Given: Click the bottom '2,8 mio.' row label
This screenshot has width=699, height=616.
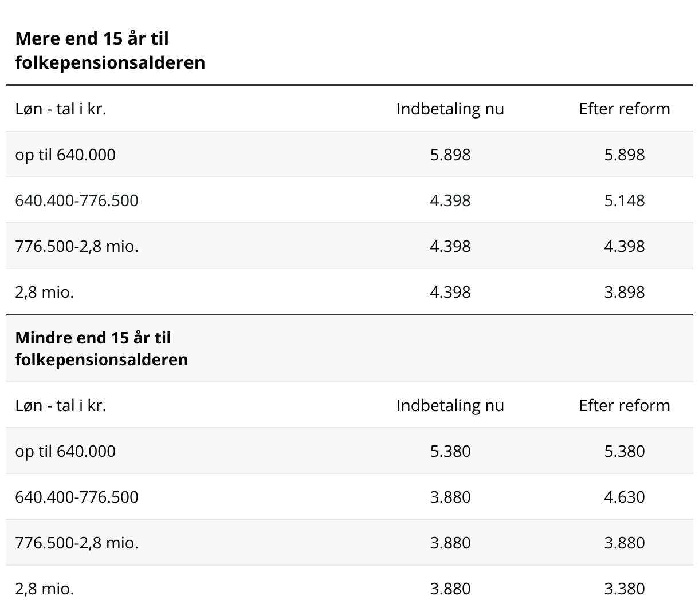Looking at the screenshot, I should point(45,589).
